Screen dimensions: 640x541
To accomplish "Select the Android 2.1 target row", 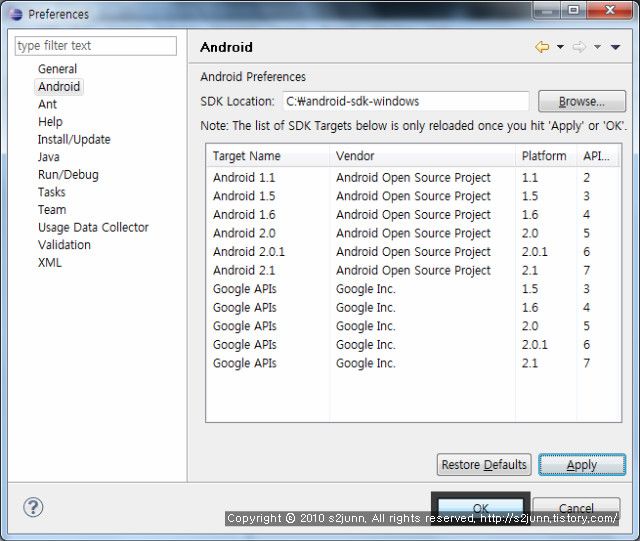I will pyautogui.click(x=413, y=270).
